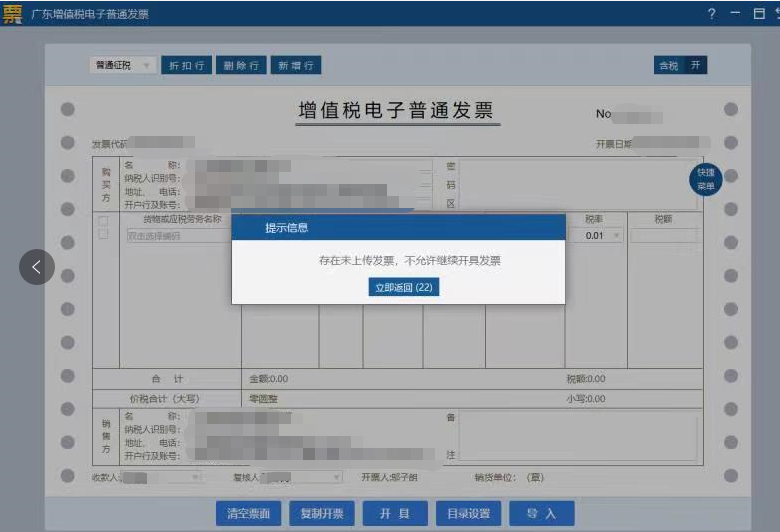
Task: Open the 普通征税 dropdown
Action: (123, 65)
